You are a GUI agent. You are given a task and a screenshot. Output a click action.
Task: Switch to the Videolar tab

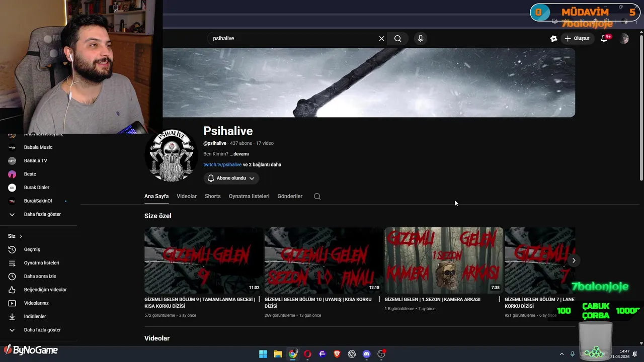pyautogui.click(x=187, y=196)
